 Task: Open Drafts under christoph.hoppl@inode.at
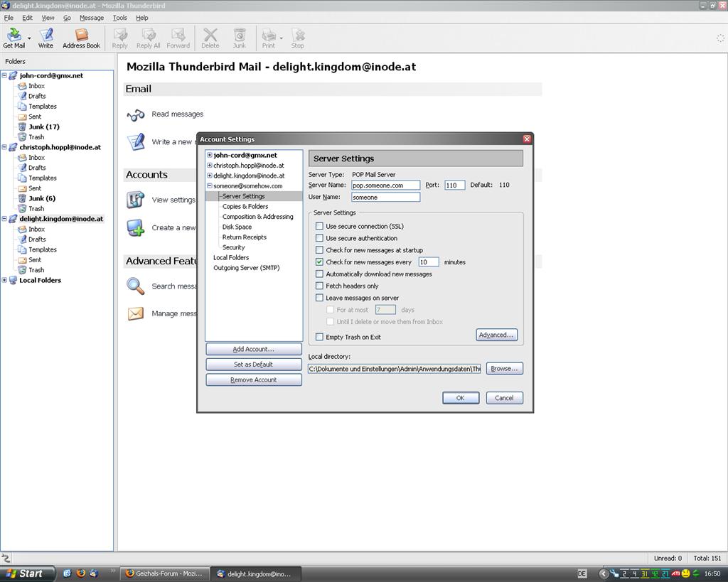37,168
